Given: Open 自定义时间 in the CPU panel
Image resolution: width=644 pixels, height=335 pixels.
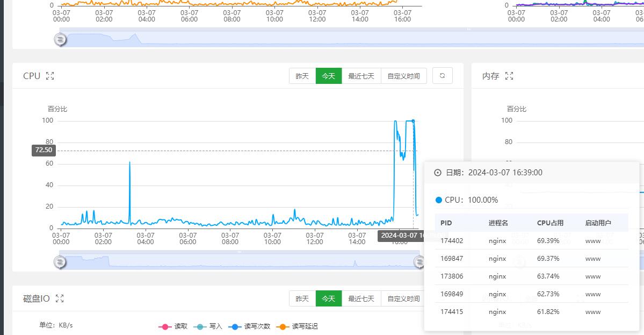Looking at the screenshot, I should pos(404,76).
